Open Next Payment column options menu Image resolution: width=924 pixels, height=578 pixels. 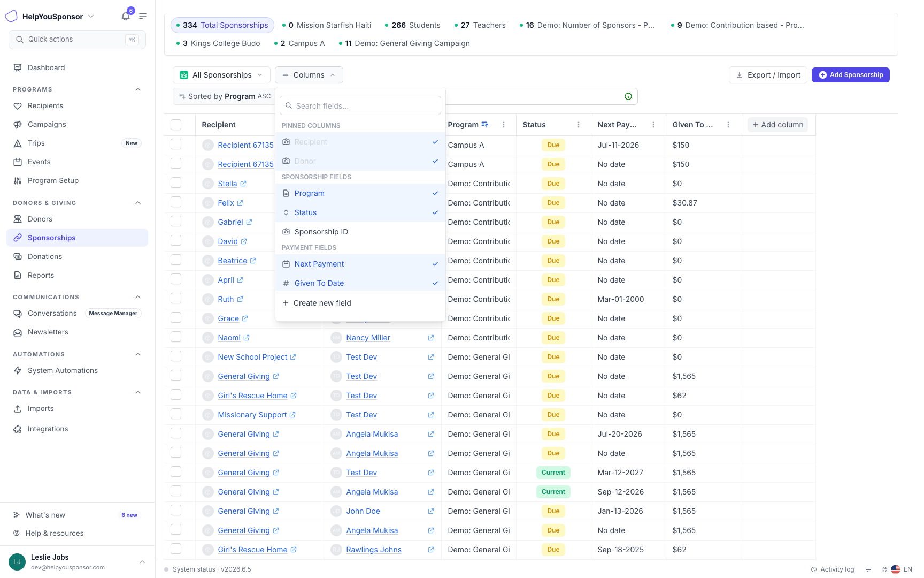pos(653,125)
